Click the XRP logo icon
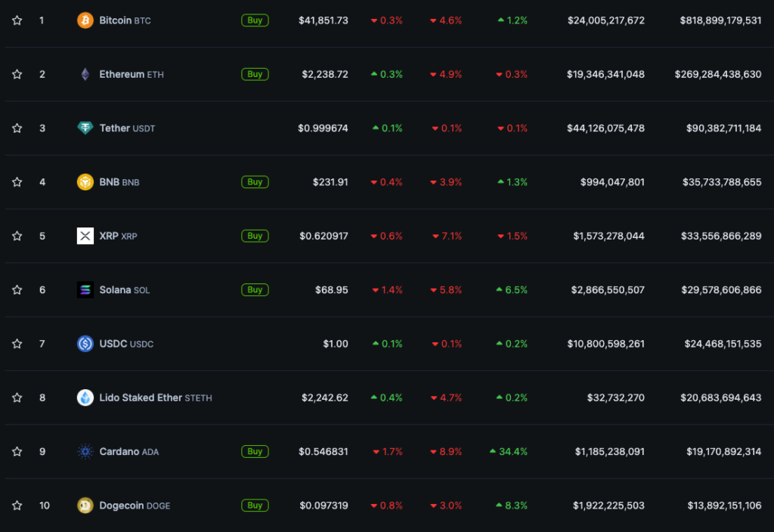 pos(85,236)
